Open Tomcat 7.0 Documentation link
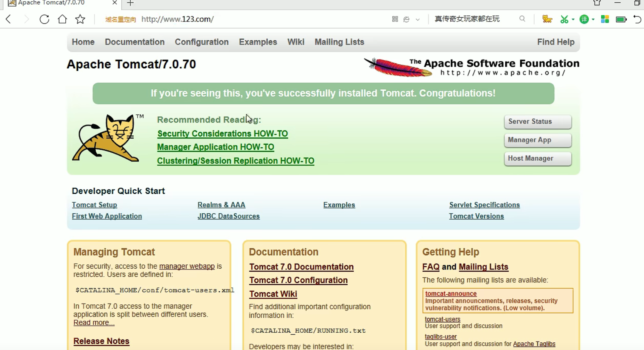644x350 pixels. [x=301, y=267]
